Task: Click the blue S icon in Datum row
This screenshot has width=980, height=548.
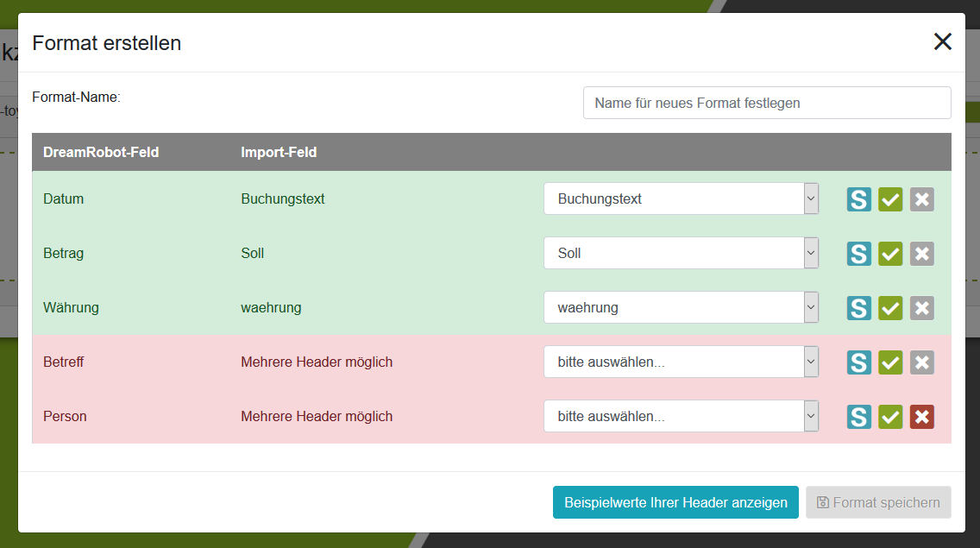Action: (858, 199)
